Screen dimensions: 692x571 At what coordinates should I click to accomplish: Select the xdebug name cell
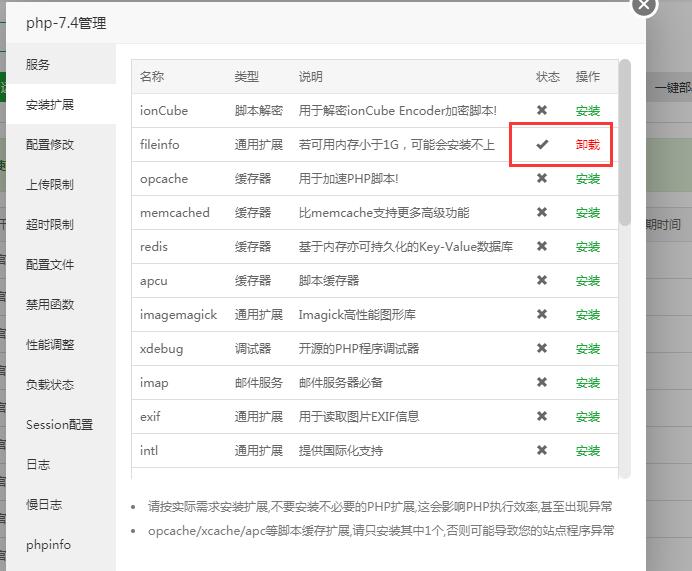162,349
